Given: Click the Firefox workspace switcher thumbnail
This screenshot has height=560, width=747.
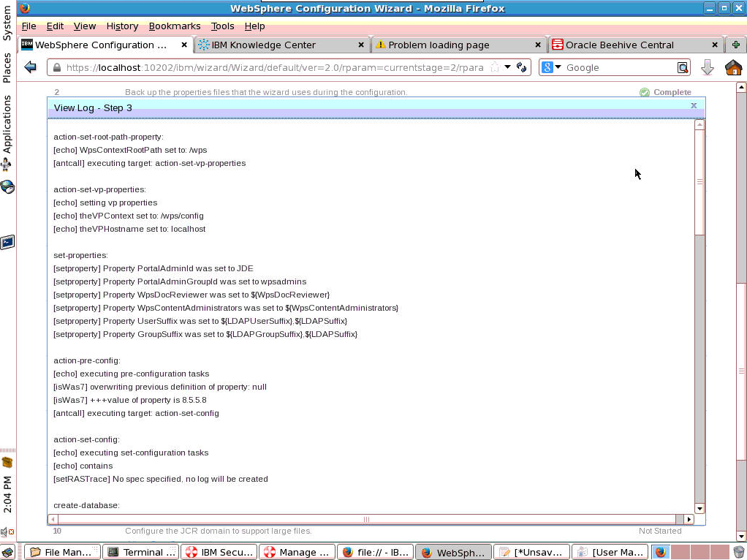Looking at the screenshot, I should tap(661, 552).
